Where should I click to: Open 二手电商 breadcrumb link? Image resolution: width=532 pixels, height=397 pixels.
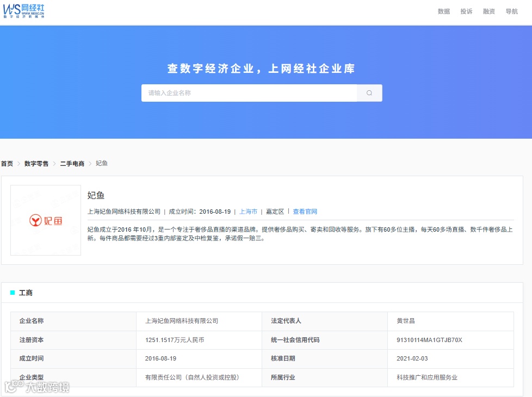click(72, 164)
